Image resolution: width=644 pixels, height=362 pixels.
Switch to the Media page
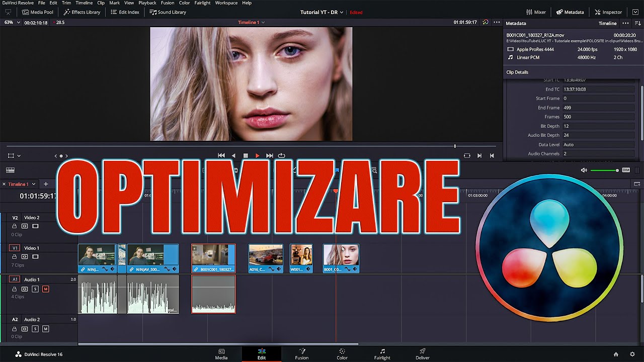pyautogui.click(x=221, y=354)
